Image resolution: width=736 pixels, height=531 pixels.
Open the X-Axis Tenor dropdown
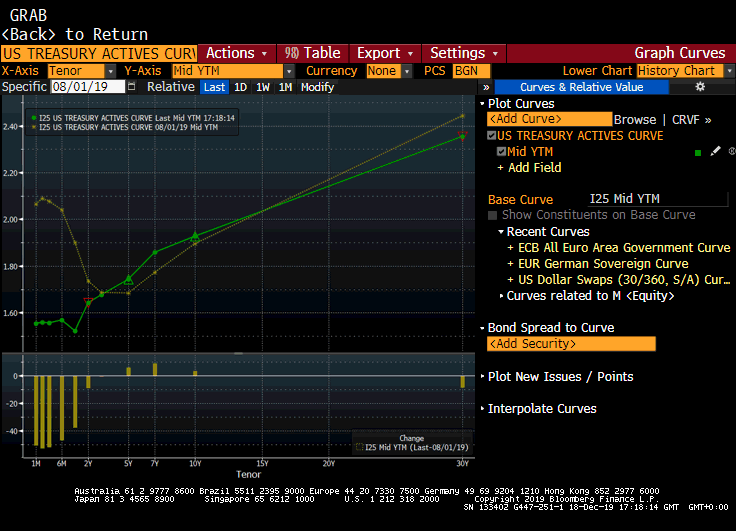coord(109,71)
